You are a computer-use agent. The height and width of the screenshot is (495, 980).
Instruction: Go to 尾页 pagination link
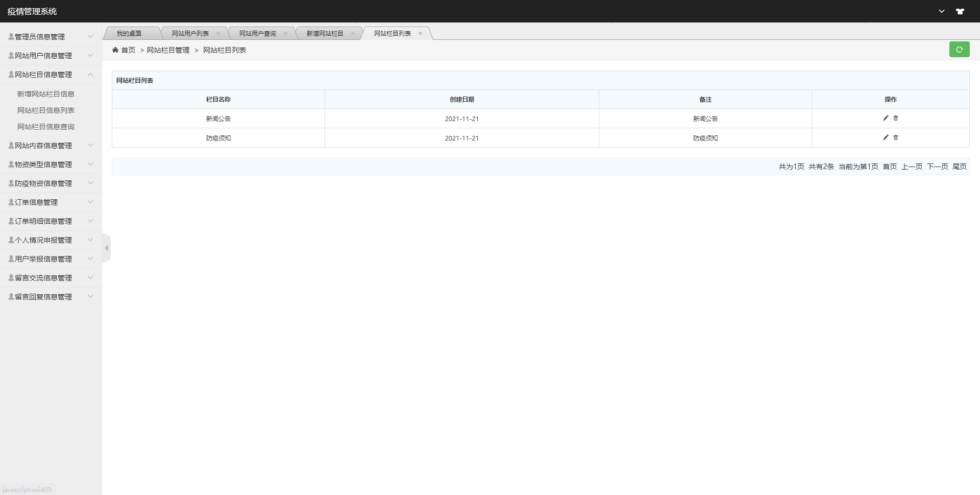click(x=959, y=167)
